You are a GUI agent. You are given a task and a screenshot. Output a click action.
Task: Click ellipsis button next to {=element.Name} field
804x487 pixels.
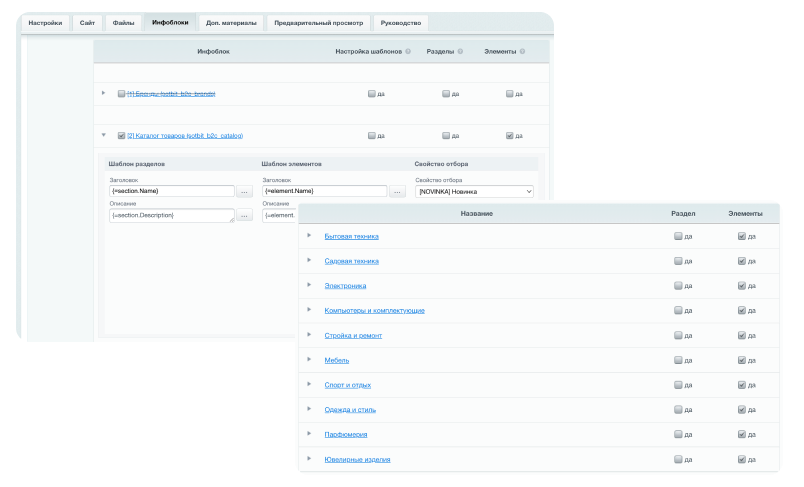coord(397,191)
